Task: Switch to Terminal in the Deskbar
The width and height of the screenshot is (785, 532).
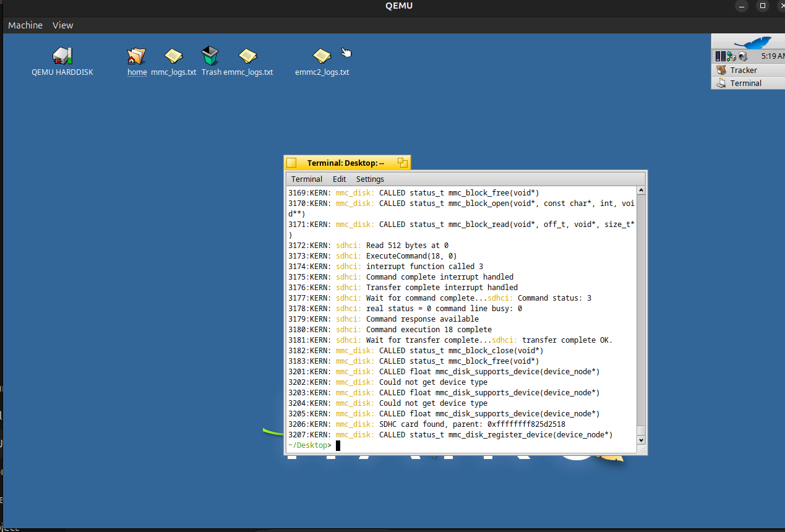Action: pos(745,83)
